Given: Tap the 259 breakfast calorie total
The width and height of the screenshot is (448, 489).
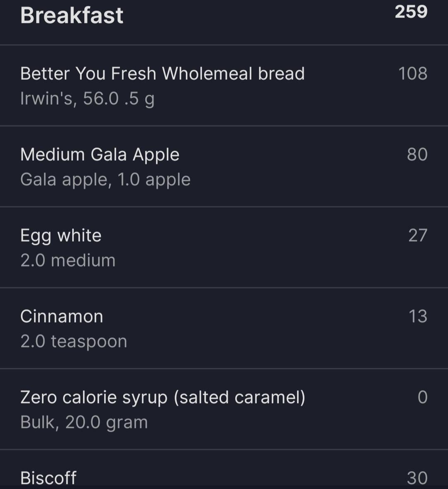Looking at the screenshot, I should click(411, 12).
